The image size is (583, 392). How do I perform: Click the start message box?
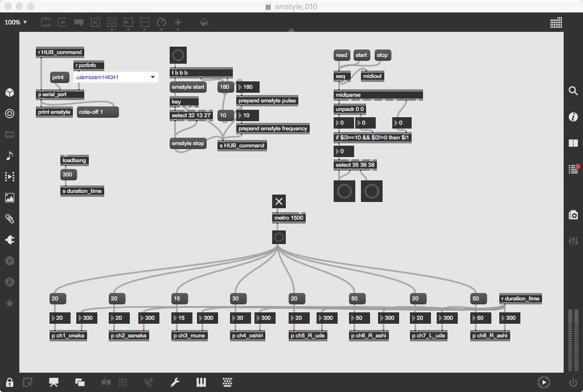[361, 55]
